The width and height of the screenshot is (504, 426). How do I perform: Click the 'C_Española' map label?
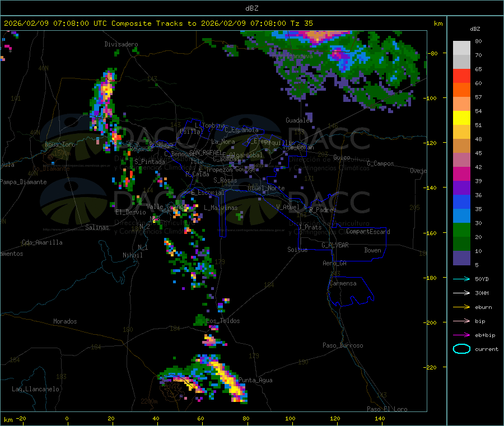click(241, 130)
